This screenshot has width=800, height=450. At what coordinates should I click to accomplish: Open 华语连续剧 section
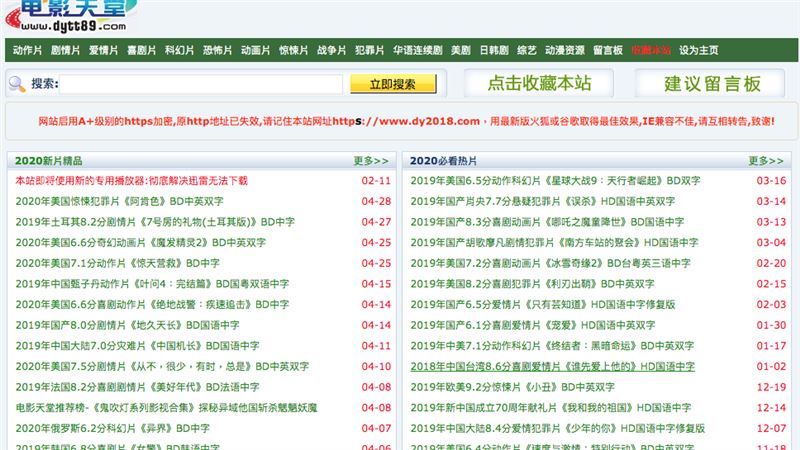click(417, 50)
